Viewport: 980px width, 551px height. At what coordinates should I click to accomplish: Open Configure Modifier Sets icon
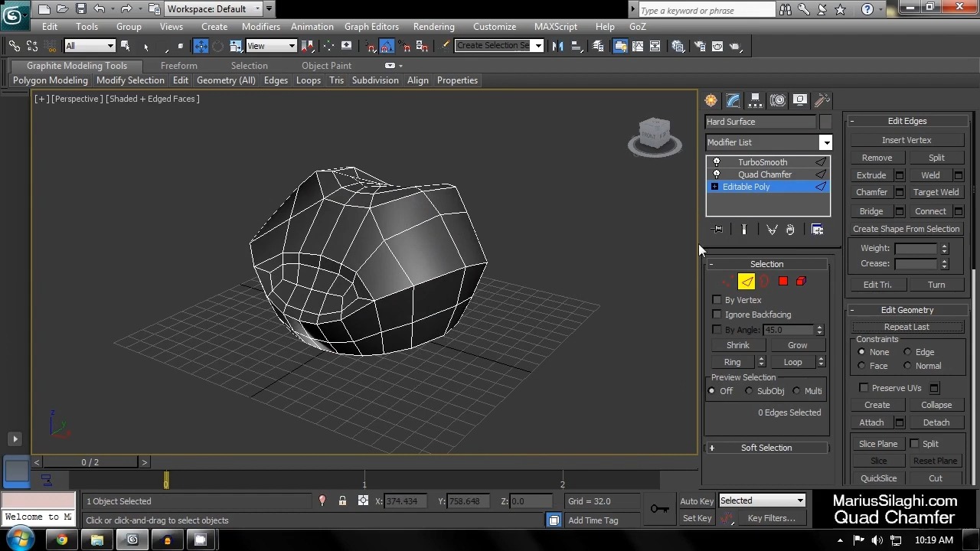click(817, 230)
